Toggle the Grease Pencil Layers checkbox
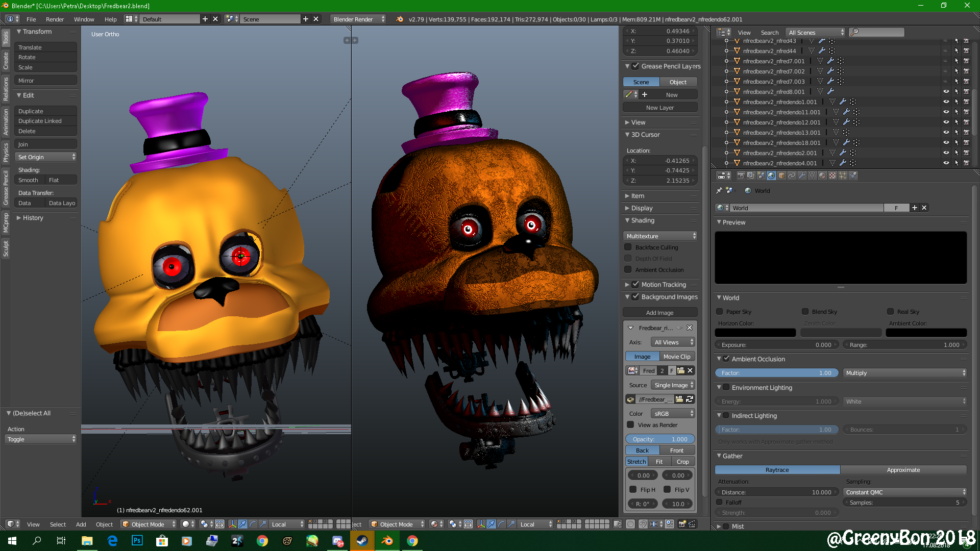 click(635, 66)
